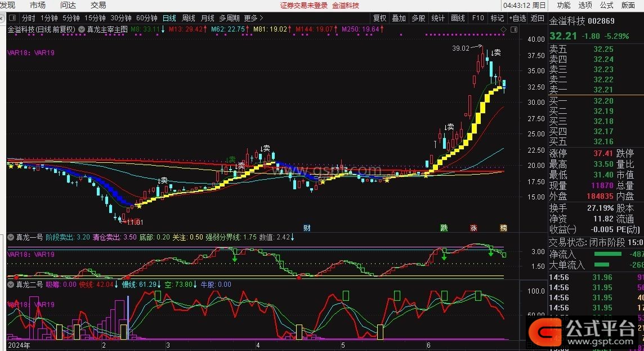Click the 榜 event marker on chart
The width and height of the screenshot is (644, 351).
[x=503, y=228]
